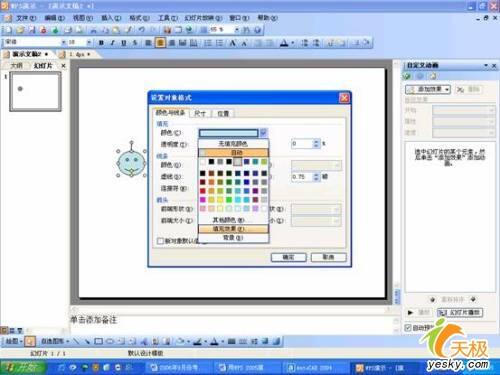The width and height of the screenshot is (500, 375).
Task: Click the OK button in the dialog
Action: (288, 257)
